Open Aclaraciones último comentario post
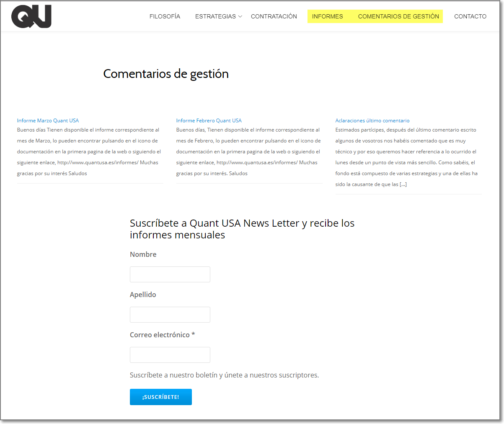This screenshot has width=504, height=424. click(x=372, y=120)
